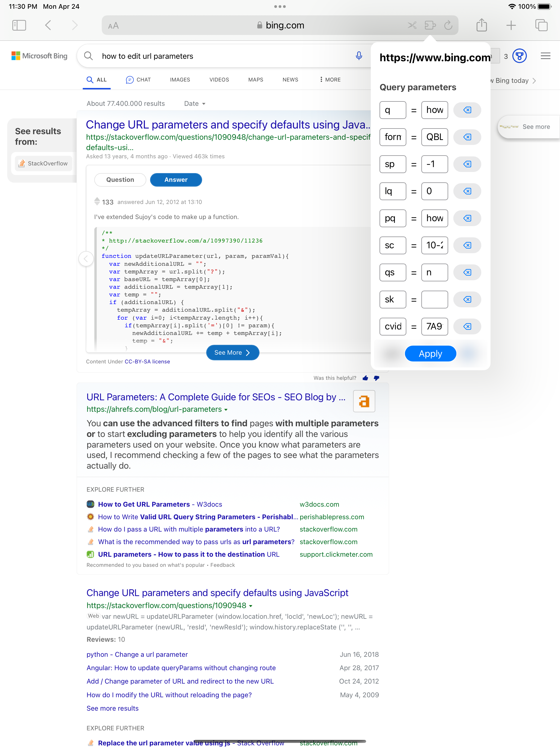Open How do I modify the URL link

tap(169, 695)
